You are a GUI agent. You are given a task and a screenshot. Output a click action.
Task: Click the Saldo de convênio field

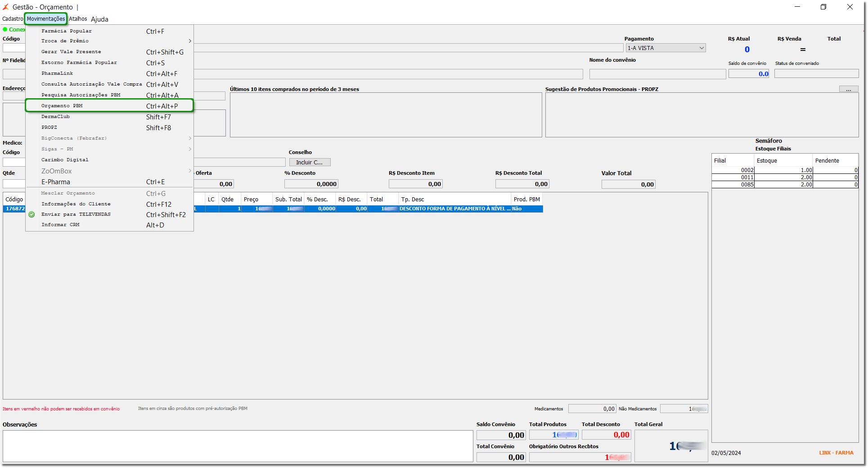pos(749,74)
